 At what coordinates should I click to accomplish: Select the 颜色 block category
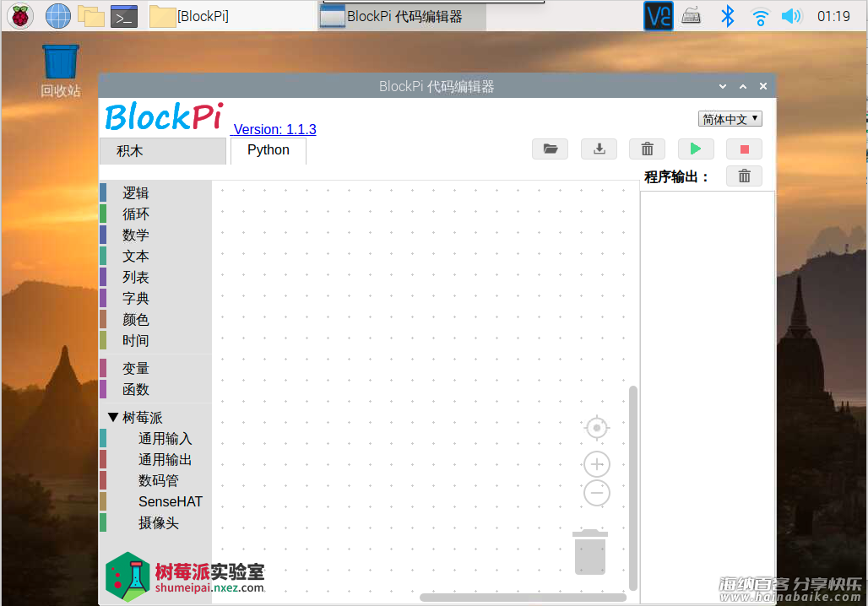click(x=135, y=320)
